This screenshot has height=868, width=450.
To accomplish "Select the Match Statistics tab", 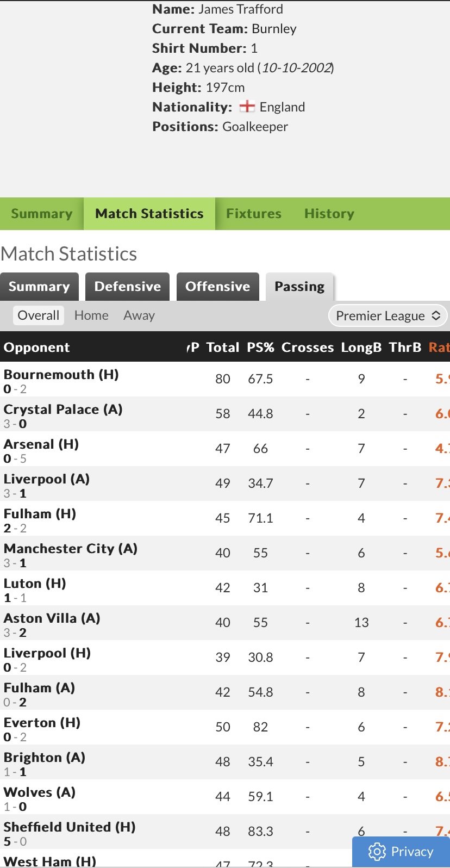I will coord(149,214).
